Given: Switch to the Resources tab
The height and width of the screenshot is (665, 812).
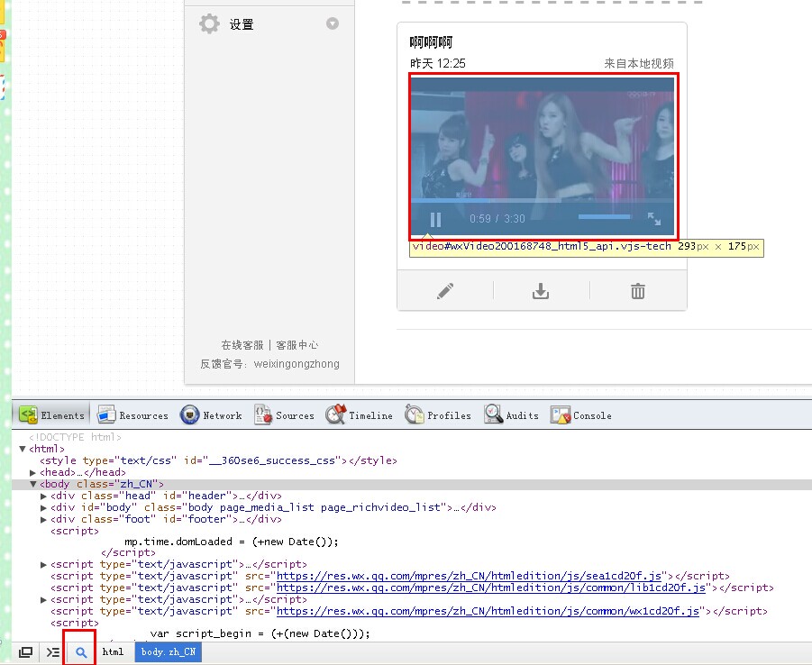Looking at the screenshot, I should click(x=133, y=415).
